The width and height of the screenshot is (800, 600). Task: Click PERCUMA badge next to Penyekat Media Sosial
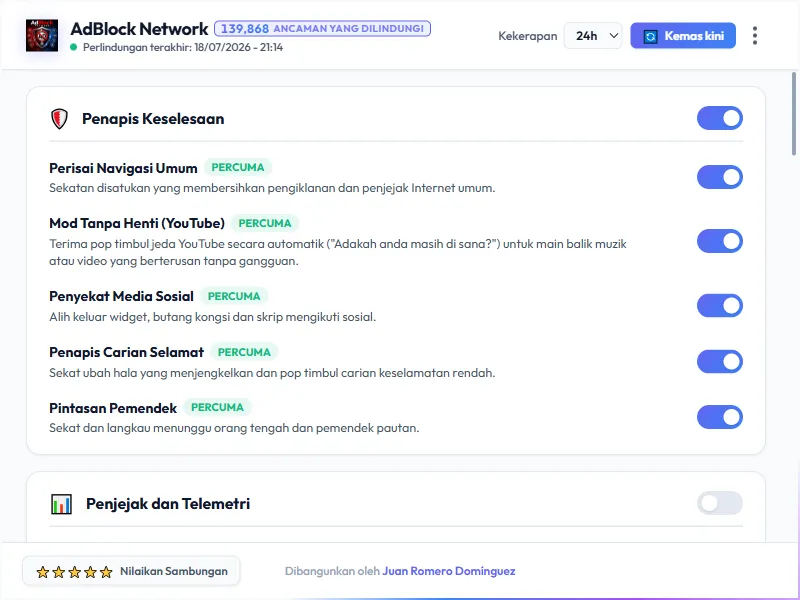[x=234, y=296]
